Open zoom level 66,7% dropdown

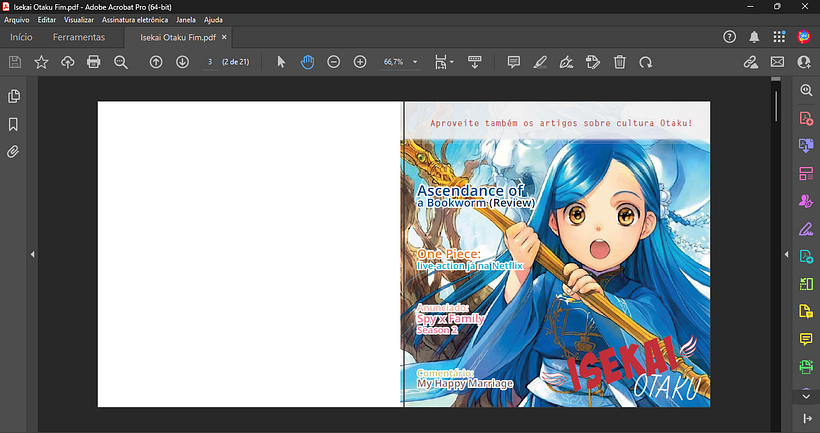(401, 62)
